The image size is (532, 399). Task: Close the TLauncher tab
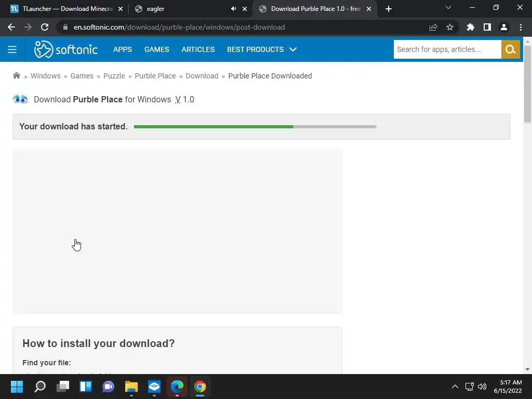click(121, 9)
